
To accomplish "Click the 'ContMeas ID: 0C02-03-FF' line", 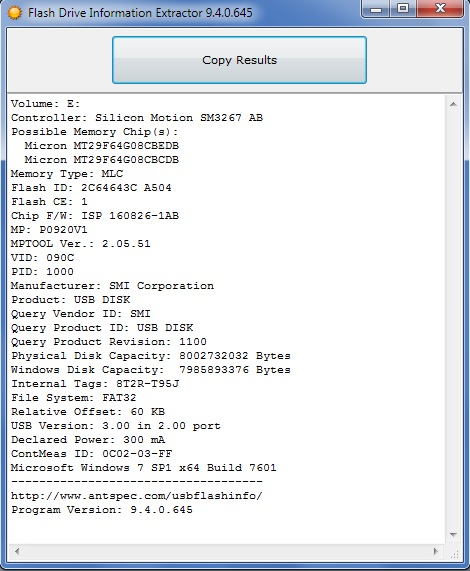I will [x=91, y=454].
